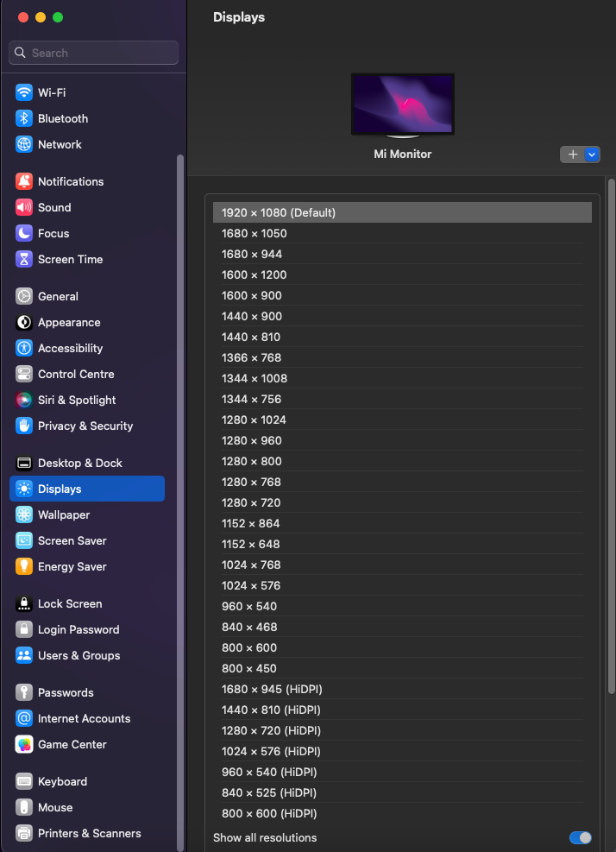Viewport: 616px width, 852px height.
Task: Click the Accessibility icon
Action: pos(24,348)
